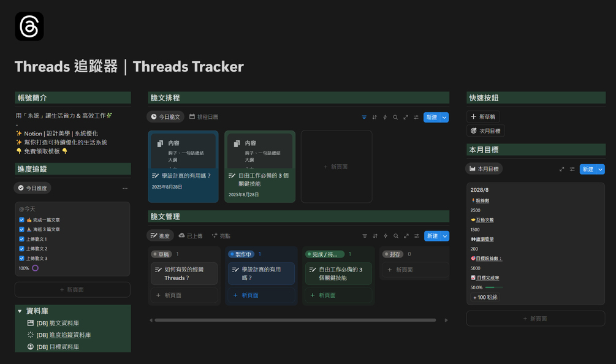616x364 pixels.
Task: Switch to 排程日曆 tab
Action: pos(203,116)
